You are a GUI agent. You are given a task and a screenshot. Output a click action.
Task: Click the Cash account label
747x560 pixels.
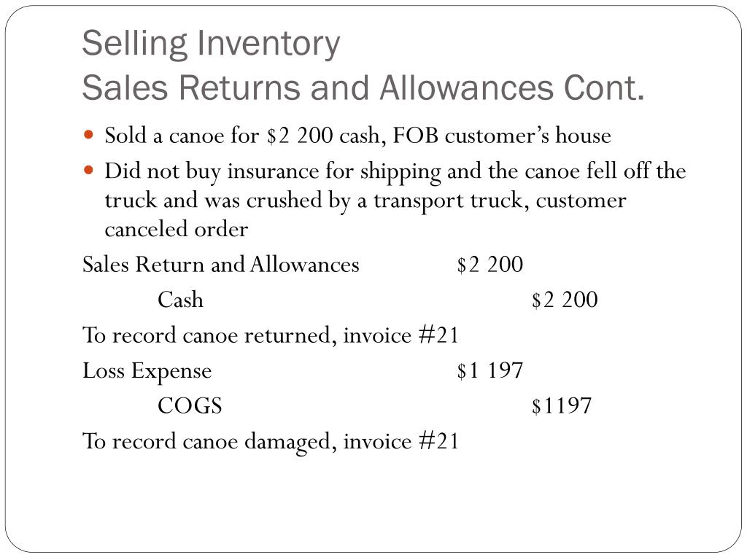[181, 300]
